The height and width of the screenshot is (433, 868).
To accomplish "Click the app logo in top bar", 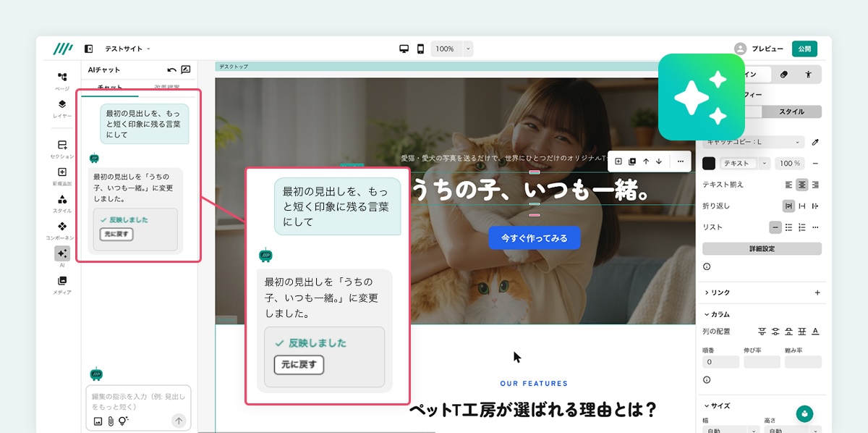I will [x=63, y=49].
